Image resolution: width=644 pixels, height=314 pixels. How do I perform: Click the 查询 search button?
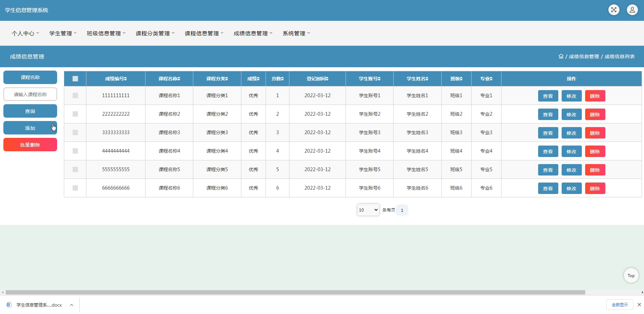pyautogui.click(x=30, y=111)
